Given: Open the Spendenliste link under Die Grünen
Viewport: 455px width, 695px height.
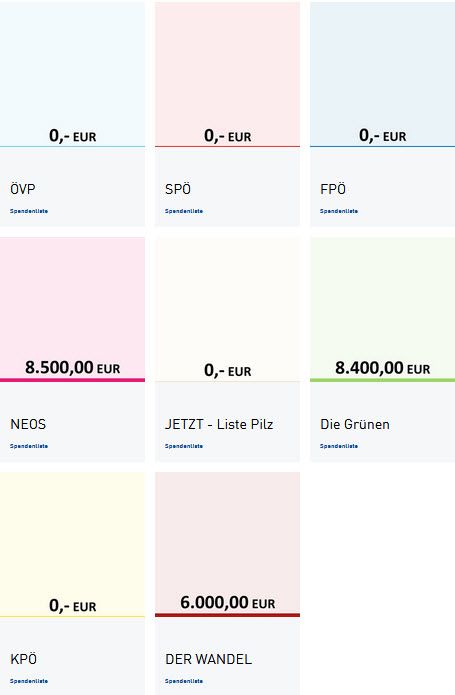Looking at the screenshot, I should click(339, 446).
